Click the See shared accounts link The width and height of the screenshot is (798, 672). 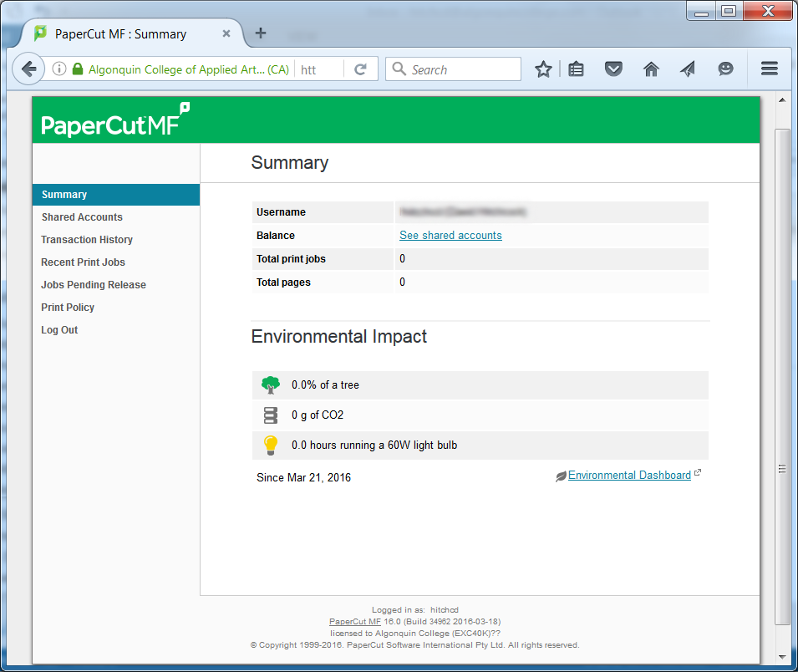450,236
